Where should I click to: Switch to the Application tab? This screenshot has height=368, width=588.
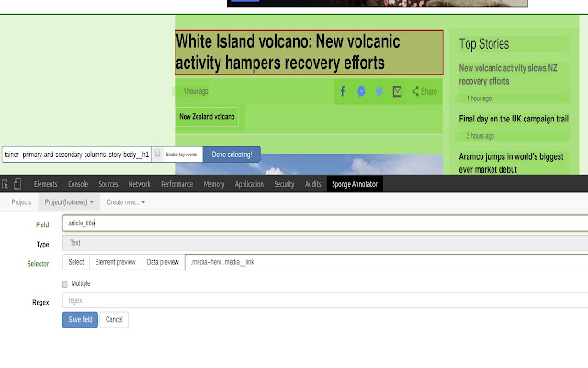click(249, 184)
